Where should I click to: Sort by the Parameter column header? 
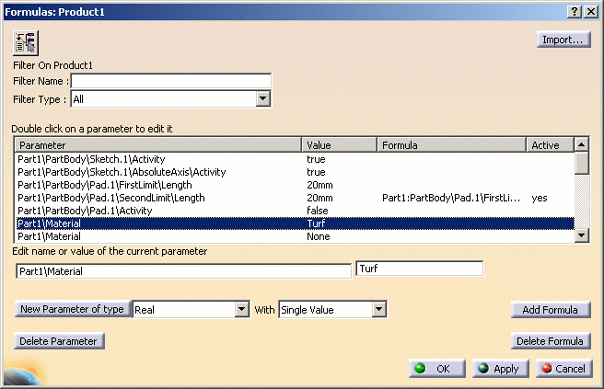point(158,145)
